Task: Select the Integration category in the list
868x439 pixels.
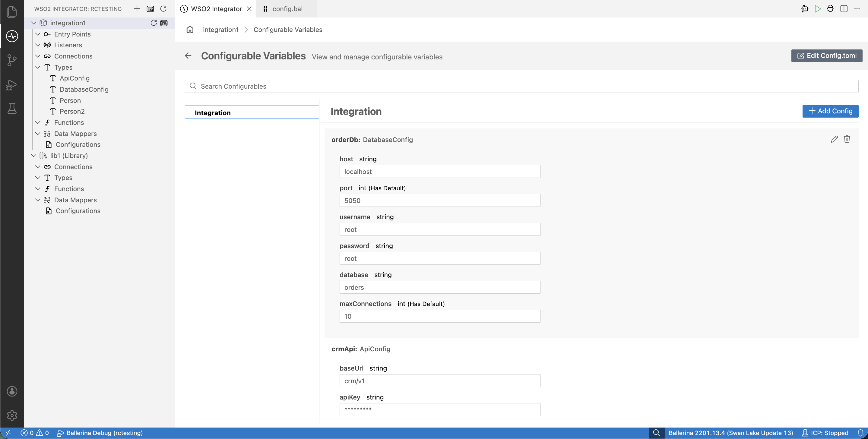Action: click(252, 112)
